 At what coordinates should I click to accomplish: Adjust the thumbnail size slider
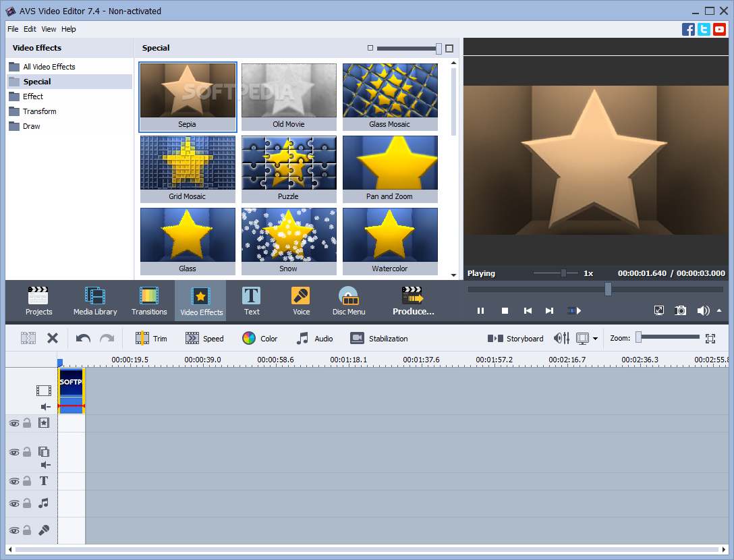pos(409,48)
